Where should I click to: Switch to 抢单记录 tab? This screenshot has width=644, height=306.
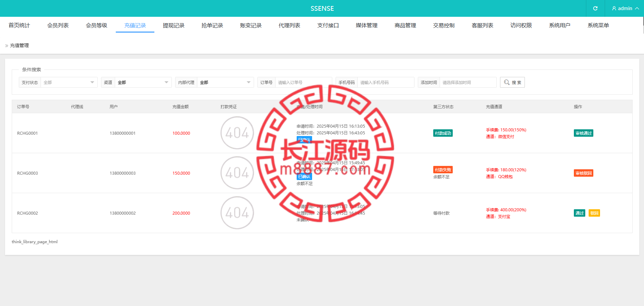pos(212,26)
